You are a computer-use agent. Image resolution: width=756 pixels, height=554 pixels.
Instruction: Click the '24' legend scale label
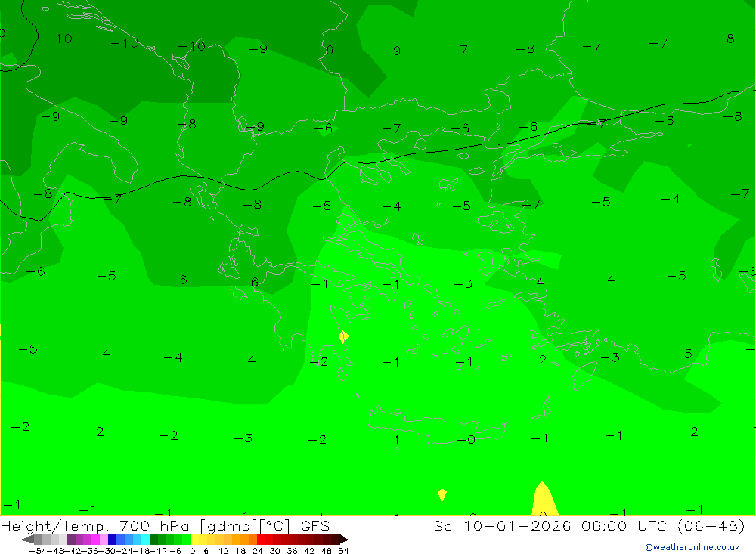coord(258,551)
